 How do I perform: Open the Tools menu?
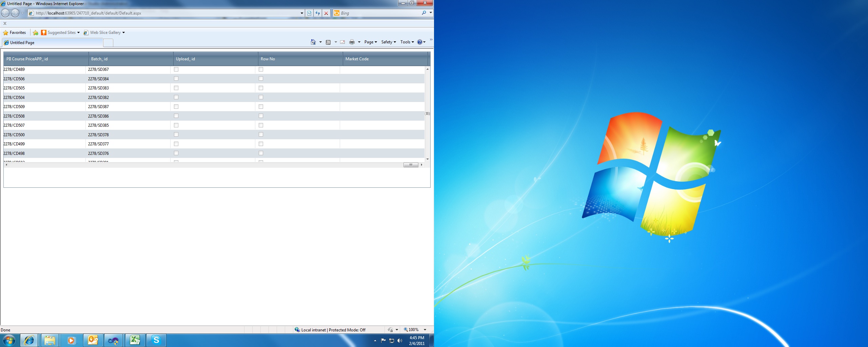(x=407, y=42)
